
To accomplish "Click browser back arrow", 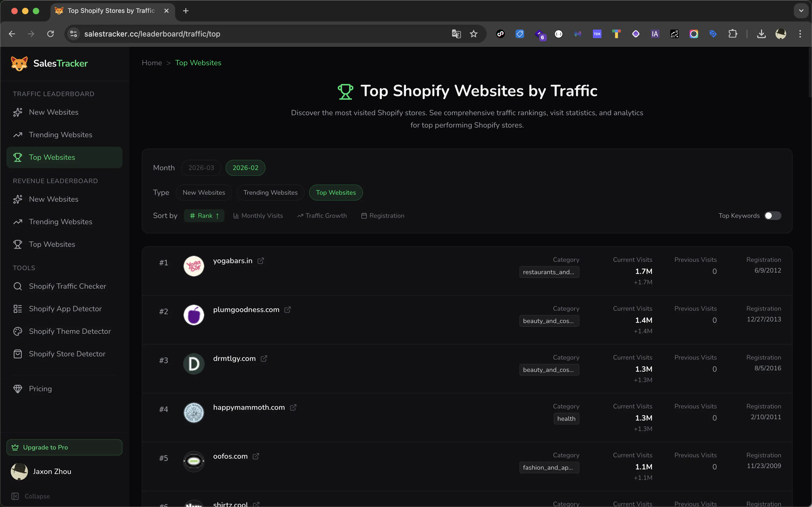I will click(12, 34).
